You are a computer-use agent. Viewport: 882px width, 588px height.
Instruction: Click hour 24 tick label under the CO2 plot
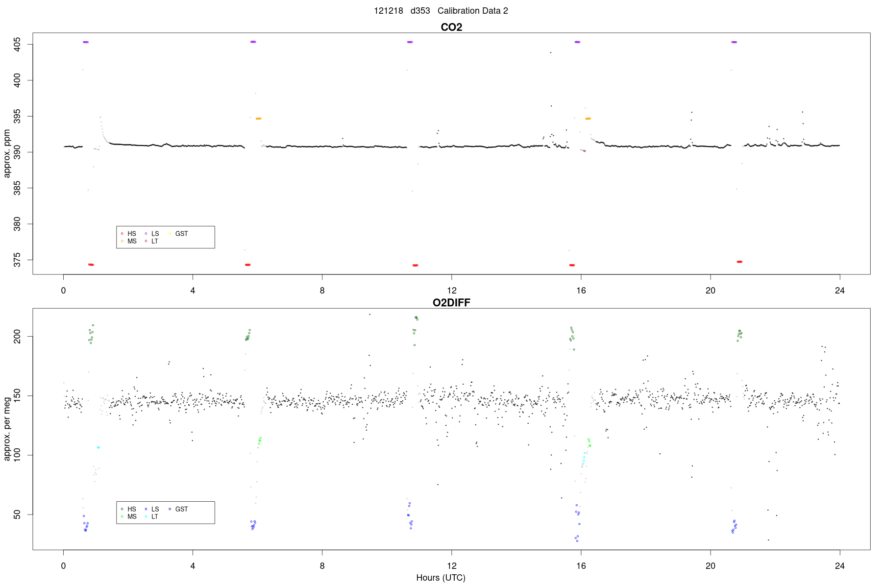coord(840,291)
